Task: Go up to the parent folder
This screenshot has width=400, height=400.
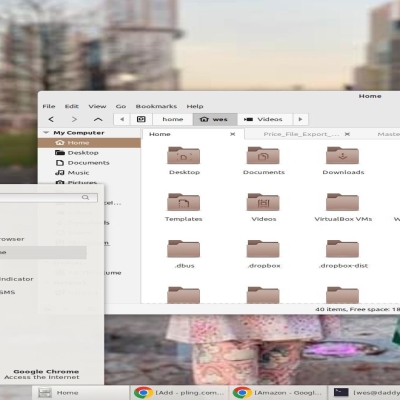Action: tap(98, 119)
